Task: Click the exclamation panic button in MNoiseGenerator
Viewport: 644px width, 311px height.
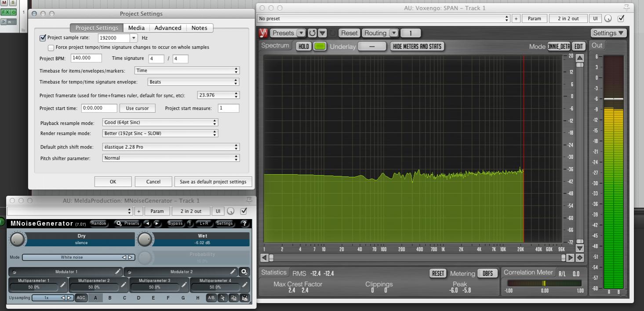Action: tap(190, 223)
